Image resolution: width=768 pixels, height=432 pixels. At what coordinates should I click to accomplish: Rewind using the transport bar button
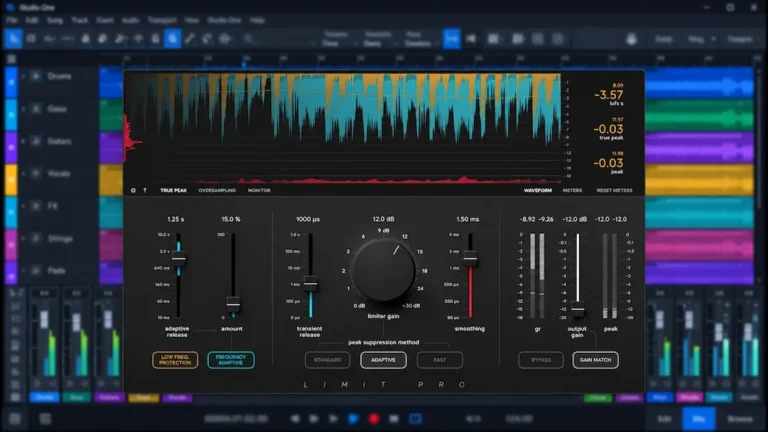pos(295,419)
